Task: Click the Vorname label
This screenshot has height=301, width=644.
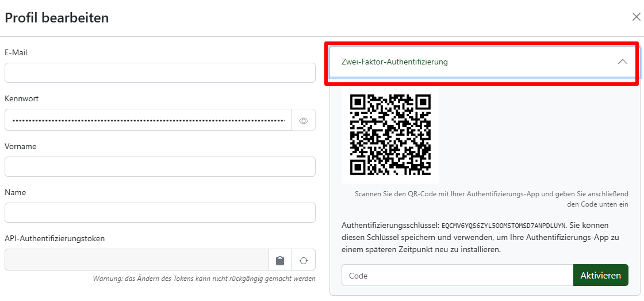Action: click(x=21, y=146)
